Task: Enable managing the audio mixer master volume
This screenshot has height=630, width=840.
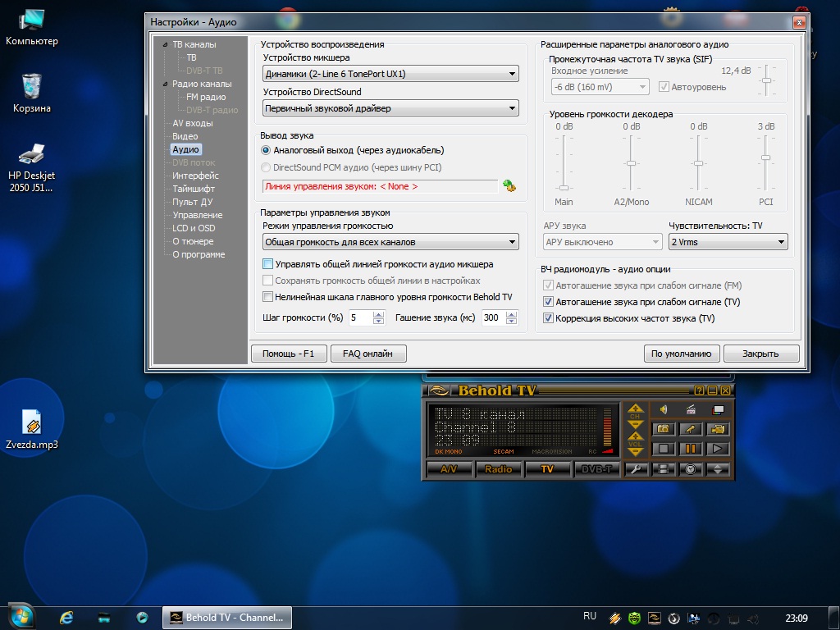Action: 267,264
